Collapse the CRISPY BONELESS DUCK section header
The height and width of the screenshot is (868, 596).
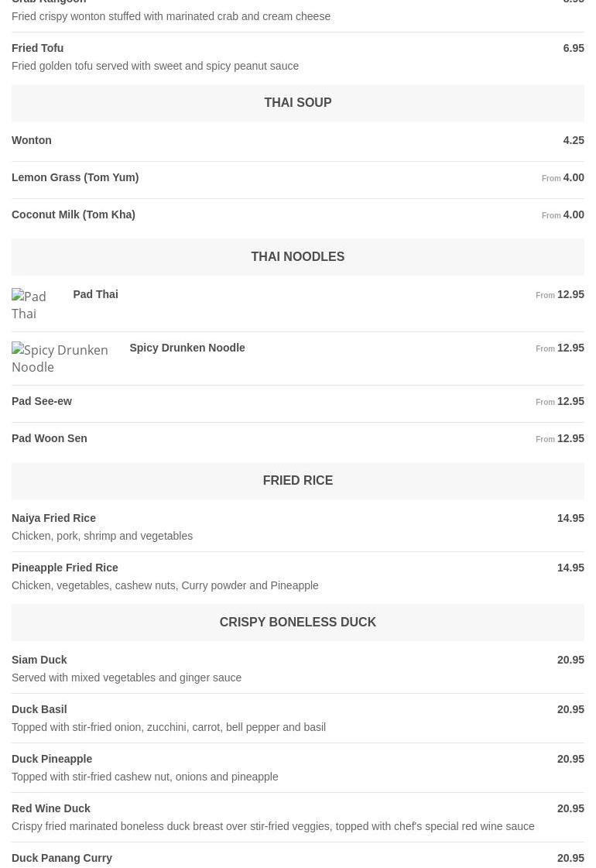pyautogui.click(x=297, y=623)
